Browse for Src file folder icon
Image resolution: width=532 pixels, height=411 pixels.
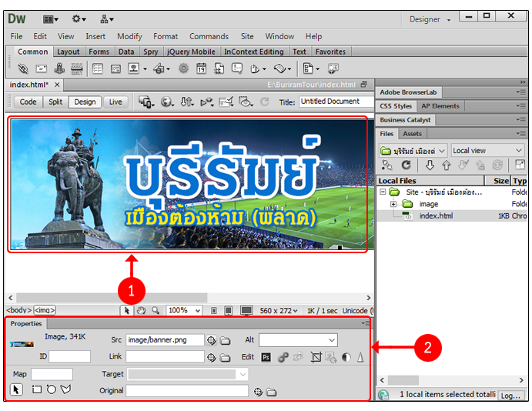(x=226, y=340)
